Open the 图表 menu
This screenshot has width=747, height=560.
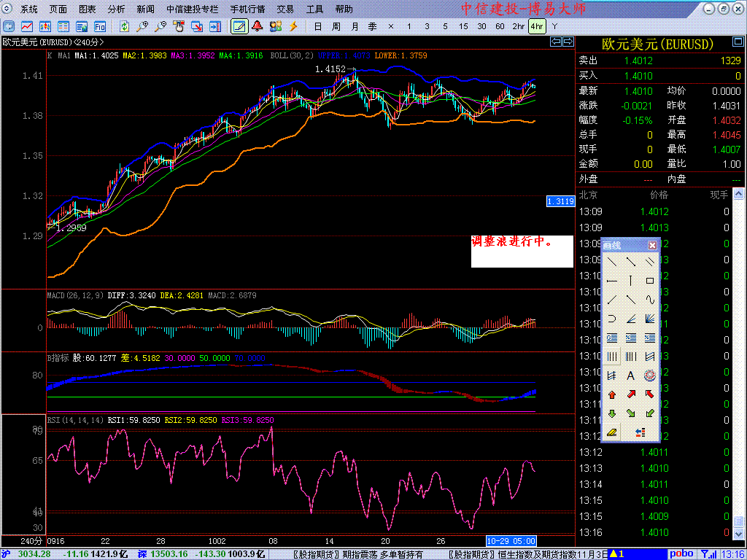point(88,9)
